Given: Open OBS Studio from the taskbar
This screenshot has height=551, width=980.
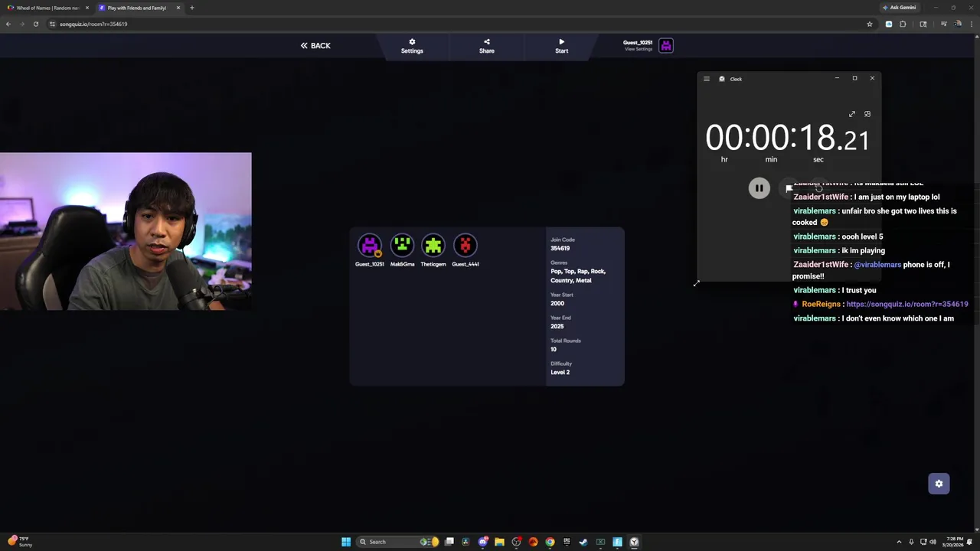Looking at the screenshot, I should [x=516, y=542].
